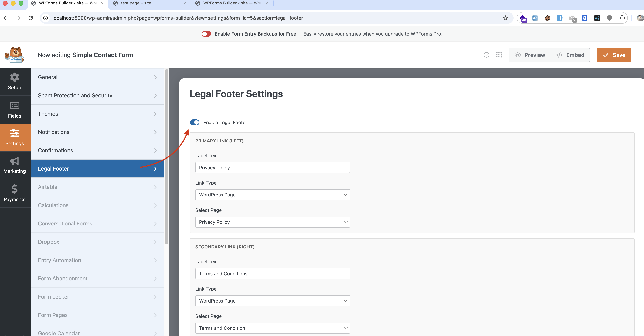Screen dimensions: 644x336
Task: Select the Form Locker menu item
Action: pyautogui.click(x=97, y=297)
